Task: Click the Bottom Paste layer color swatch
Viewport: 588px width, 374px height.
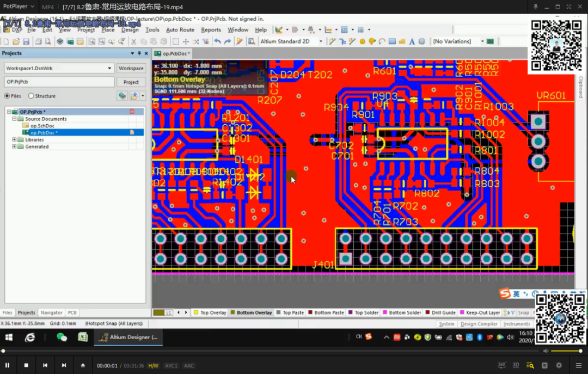Action: (310, 312)
